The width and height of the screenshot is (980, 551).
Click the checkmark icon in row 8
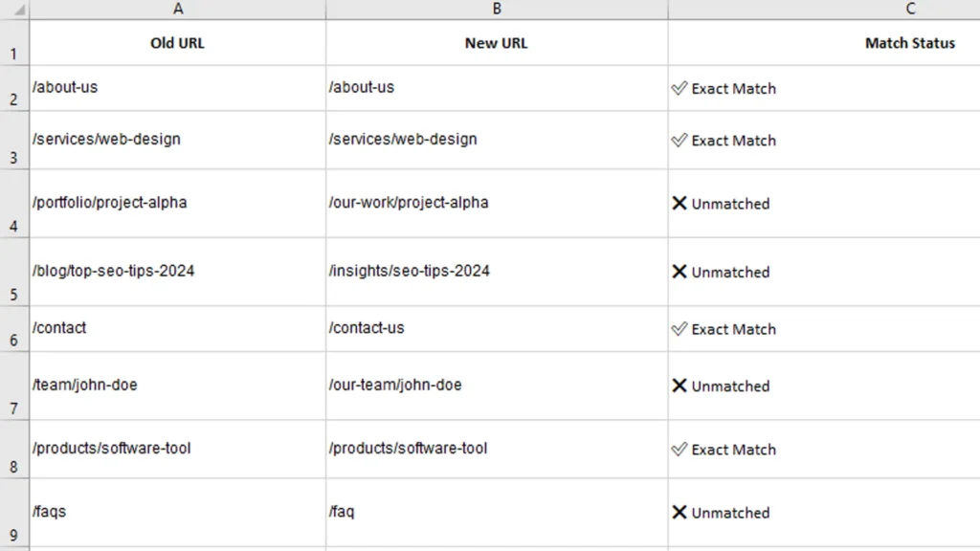pyautogui.click(x=679, y=449)
